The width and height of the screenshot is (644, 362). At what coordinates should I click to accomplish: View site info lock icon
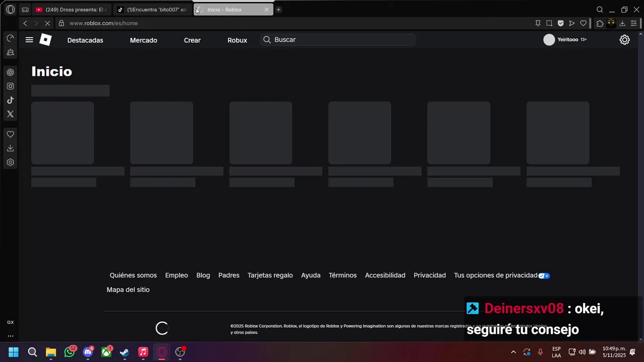point(61,23)
